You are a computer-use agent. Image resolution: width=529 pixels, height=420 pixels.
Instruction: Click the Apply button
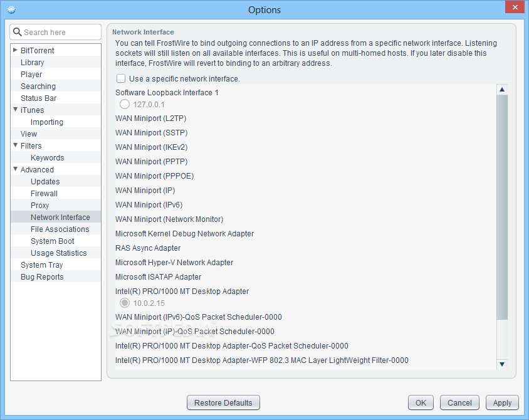tap(502, 403)
